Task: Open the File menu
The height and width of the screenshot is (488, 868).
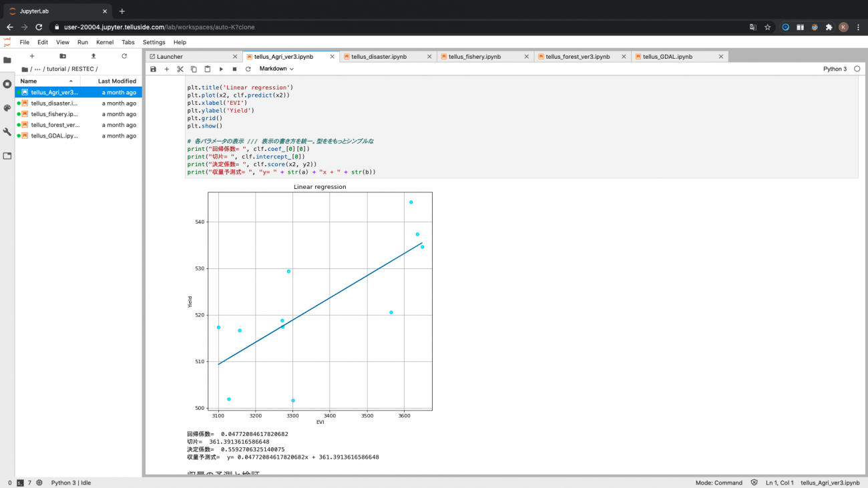Action: point(25,42)
